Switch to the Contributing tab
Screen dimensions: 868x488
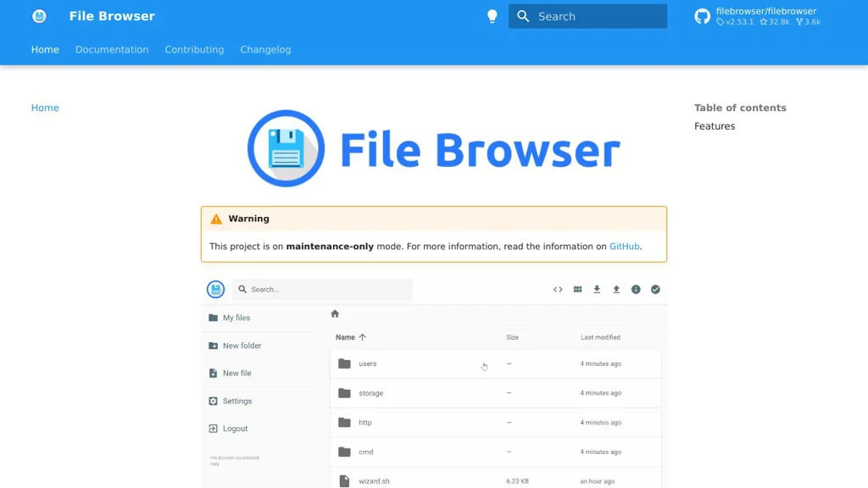(x=194, y=49)
